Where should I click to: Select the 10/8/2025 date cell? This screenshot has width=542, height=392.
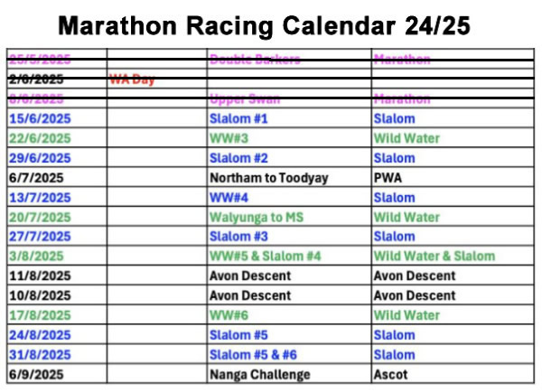[x=39, y=295]
